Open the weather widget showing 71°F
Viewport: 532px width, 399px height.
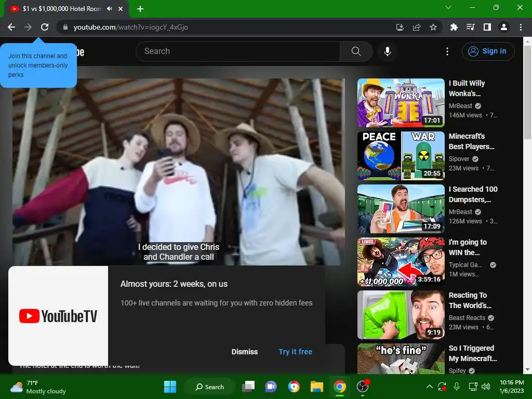pos(38,387)
